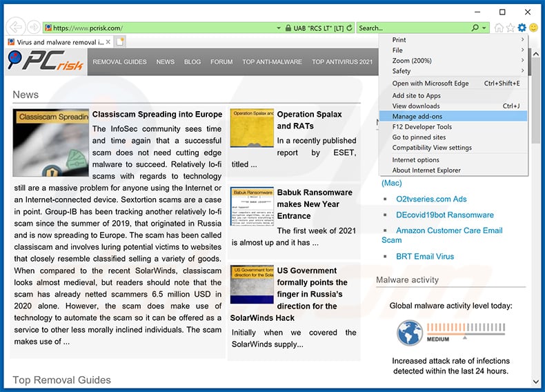
Task: Open Babuk Ransomware makes New Year Entrance
Action: coord(315,204)
